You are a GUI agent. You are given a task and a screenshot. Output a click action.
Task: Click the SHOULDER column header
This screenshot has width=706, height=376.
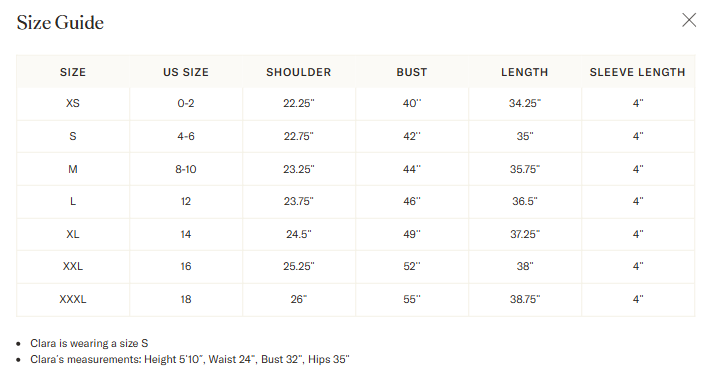pos(299,72)
